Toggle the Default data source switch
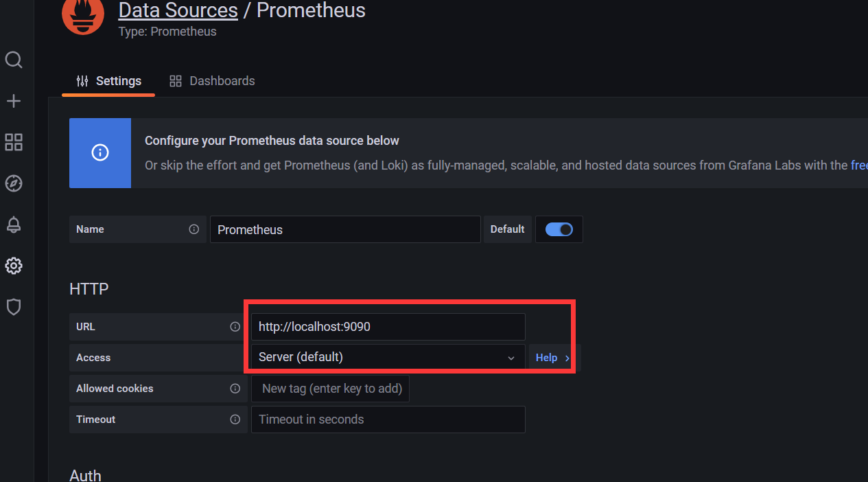 (x=559, y=229)
